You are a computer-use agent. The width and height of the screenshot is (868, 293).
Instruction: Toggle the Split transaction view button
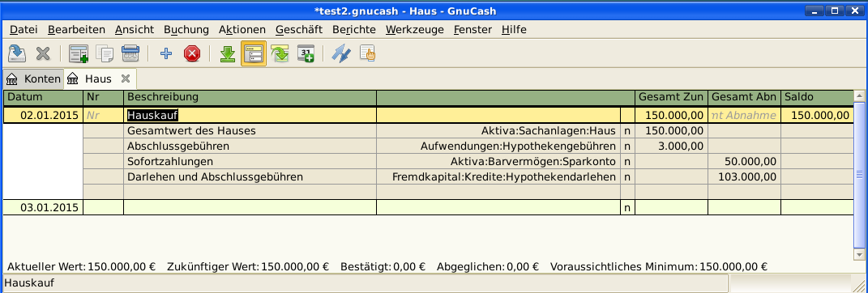click(x=254, y=53)
